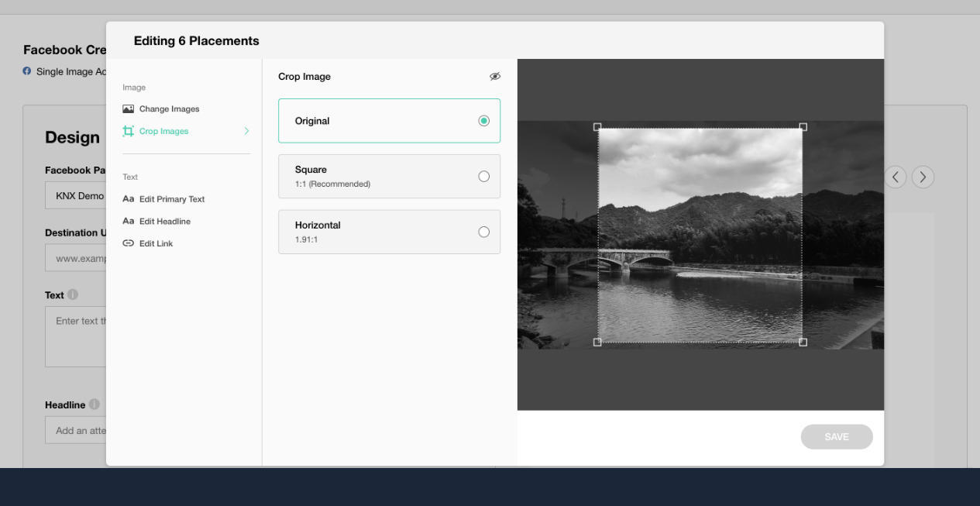Viewport: 980px width, 506px height.
Task: Click the Change Images link
Action: pyautogui.click(x=169, y=109)
